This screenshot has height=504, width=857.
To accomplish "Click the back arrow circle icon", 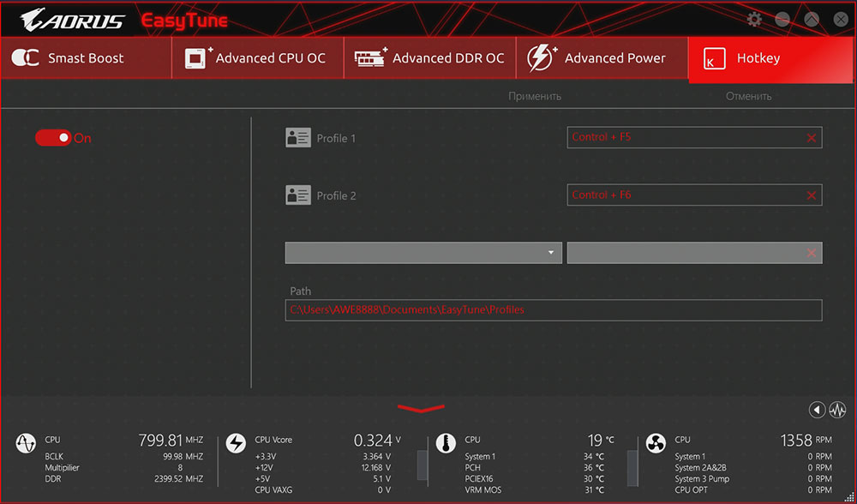I will click(x=817, y=410).
